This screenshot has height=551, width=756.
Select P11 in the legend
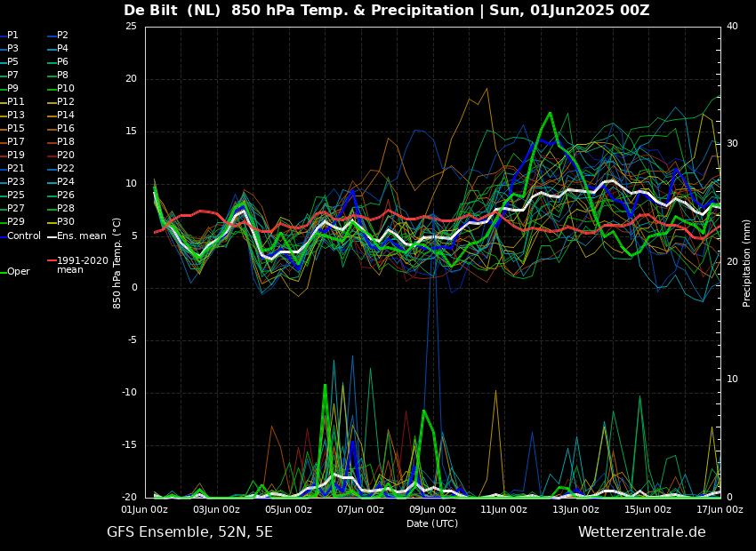[12, 101]
